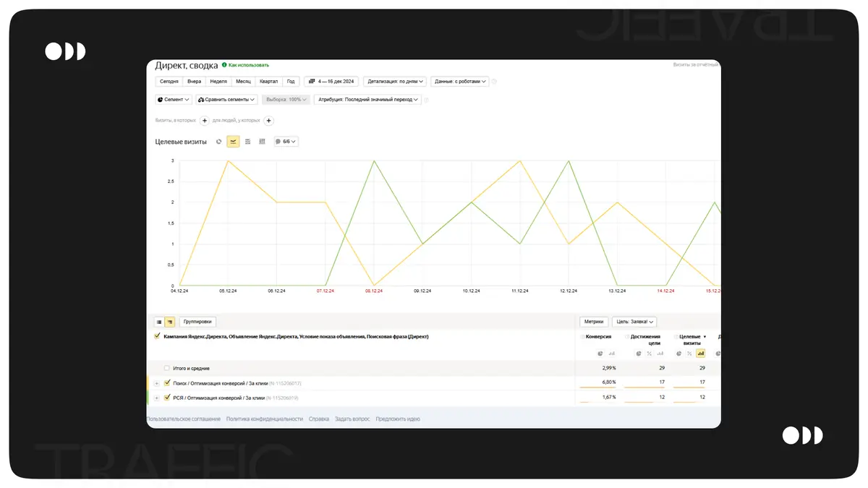The width and height of the screenshot is (868, 488).
Task: Toggle the Итого и средние checkbox
Action: coord(167,368)
